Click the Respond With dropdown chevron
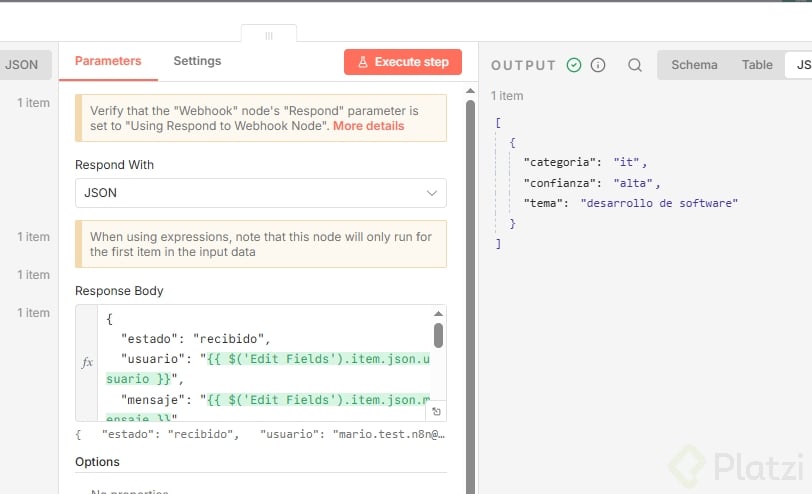Viewport: 812px width, 494px height. click(x=432, y=193)
